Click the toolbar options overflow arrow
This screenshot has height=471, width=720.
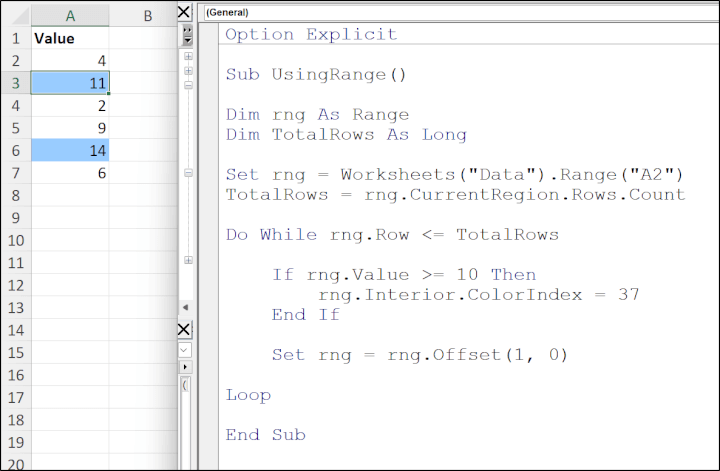click(x=187, y=36)
